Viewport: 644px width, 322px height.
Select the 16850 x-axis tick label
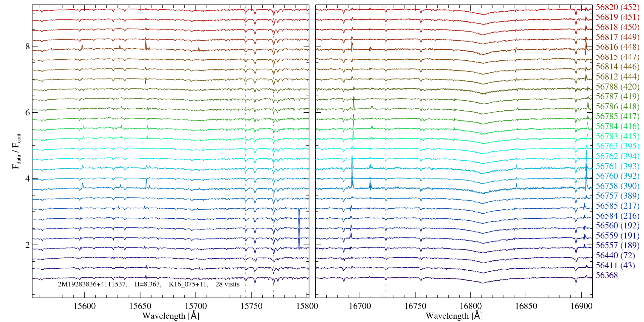coord(526,306)
